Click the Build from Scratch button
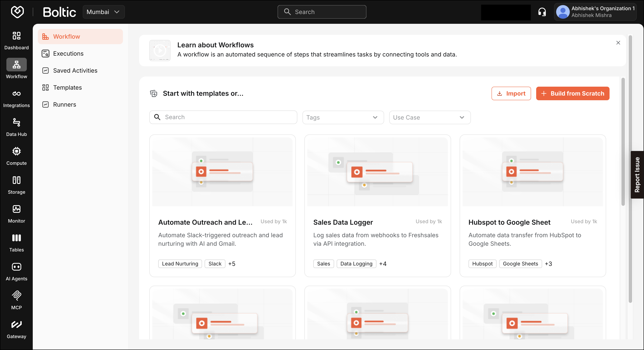 click(x=573, y=94)
